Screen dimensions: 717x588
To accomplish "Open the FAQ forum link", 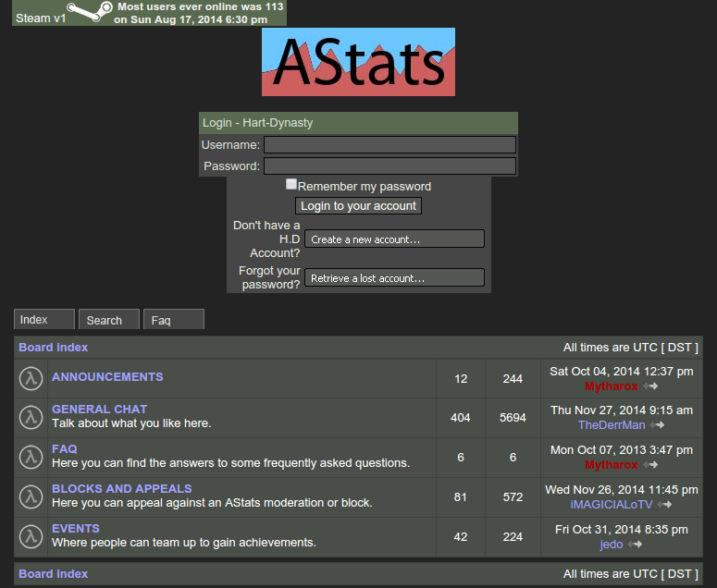I will point(65,449).
